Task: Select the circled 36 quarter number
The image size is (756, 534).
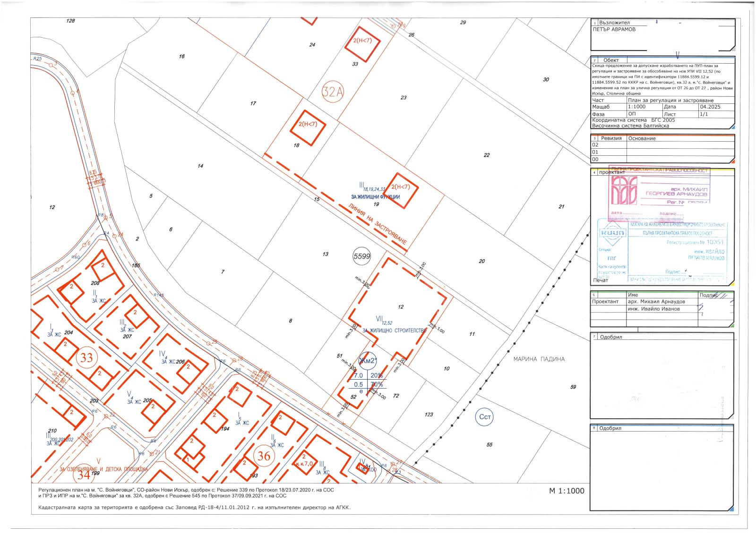Action: pyautogui.click(x=264, y=456)
